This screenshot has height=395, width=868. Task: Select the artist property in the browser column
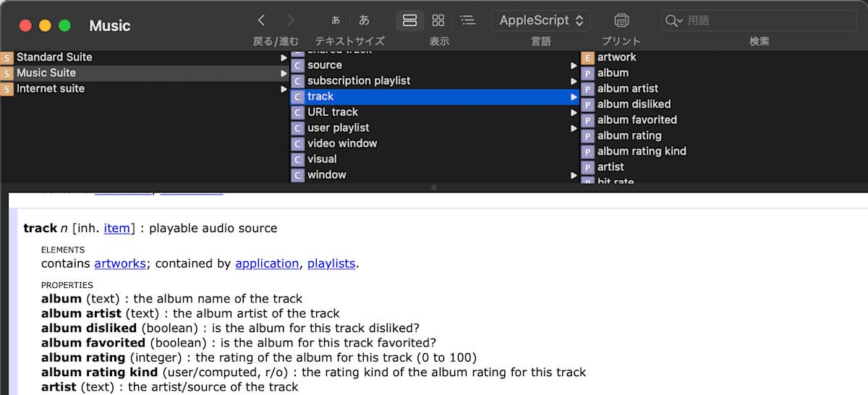tap(724, 167)
